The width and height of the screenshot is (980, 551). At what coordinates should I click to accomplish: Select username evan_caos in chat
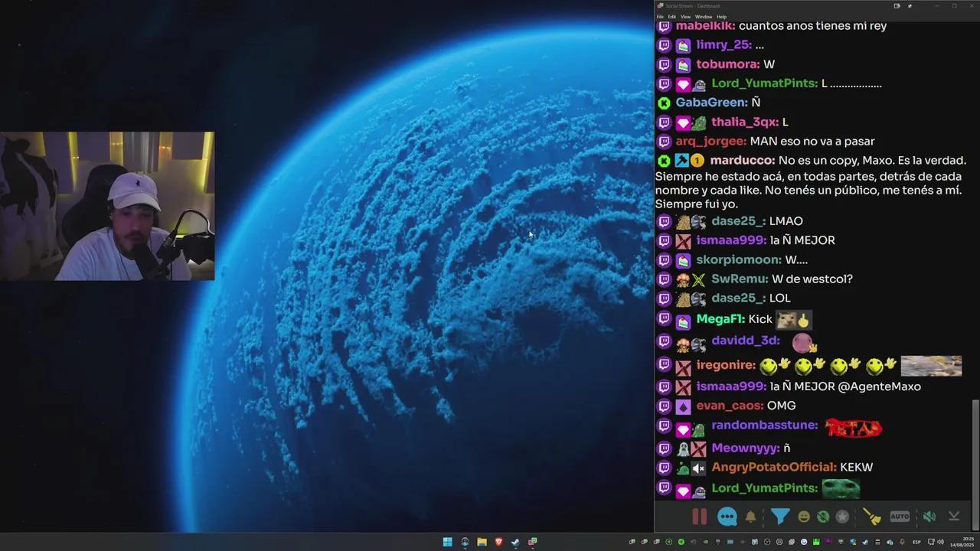pos(730,406)
